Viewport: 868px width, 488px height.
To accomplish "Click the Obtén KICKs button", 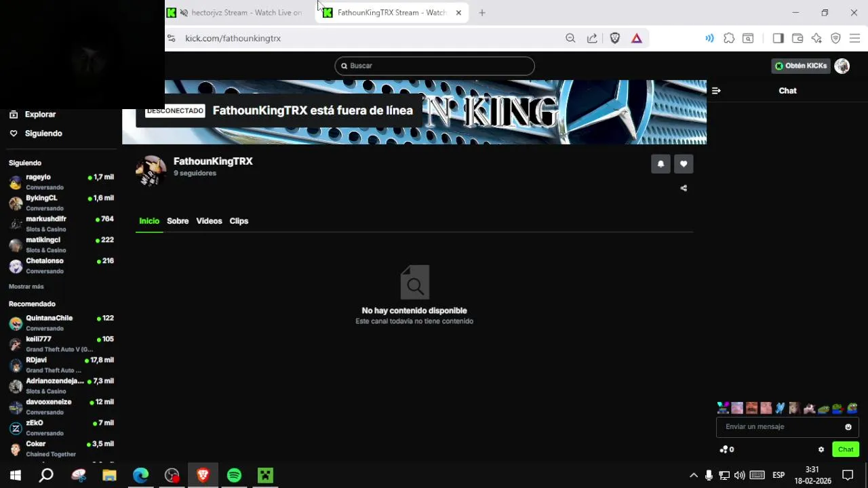I will tap(801, 66).
